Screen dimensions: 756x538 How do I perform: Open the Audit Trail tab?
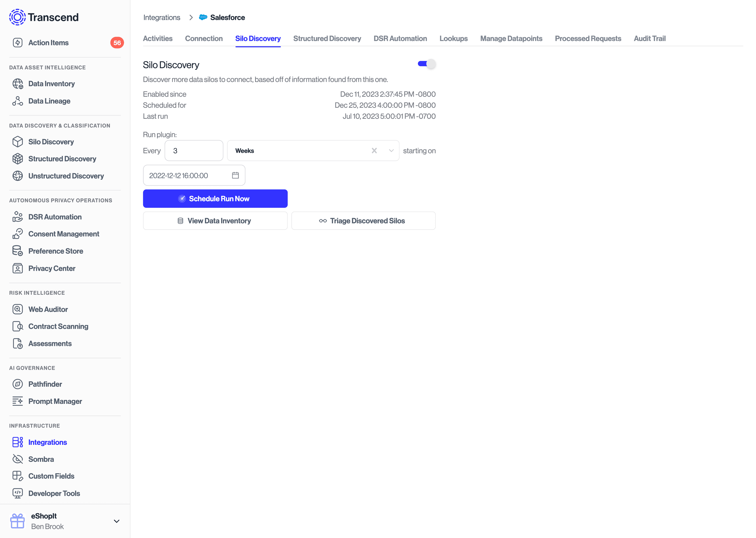(x=649, y=38)
